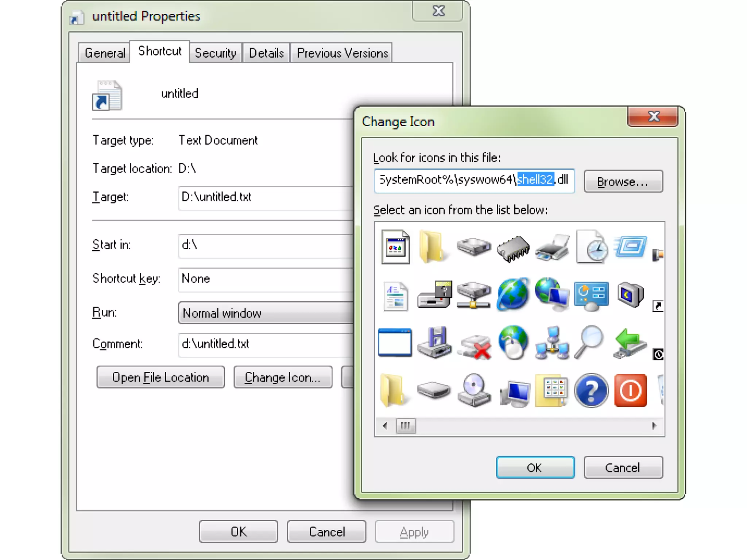This screenshot has height=560, width=747.
Task: Click the Browse... button
Action: 623,181
